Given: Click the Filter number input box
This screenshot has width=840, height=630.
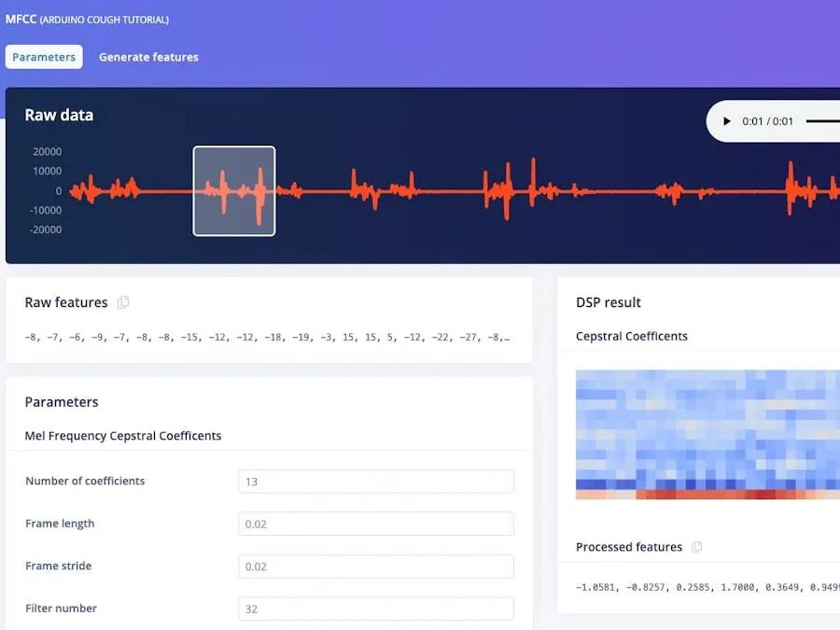Looking at the screenshot, I should coord(376,609).
